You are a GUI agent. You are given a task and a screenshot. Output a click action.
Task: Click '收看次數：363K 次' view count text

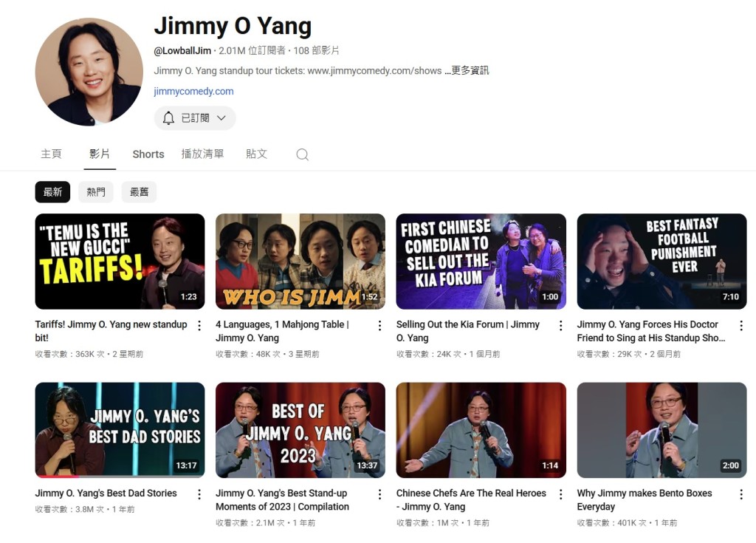point(70,355)
